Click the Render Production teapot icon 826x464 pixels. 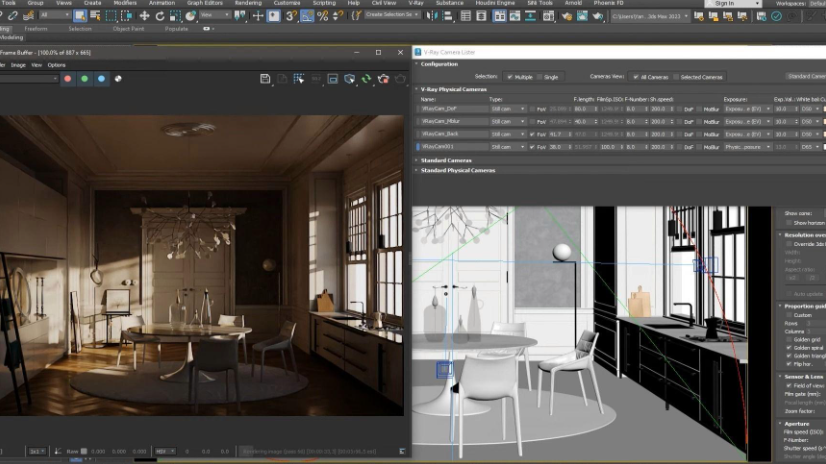click(x=597, y=16)
